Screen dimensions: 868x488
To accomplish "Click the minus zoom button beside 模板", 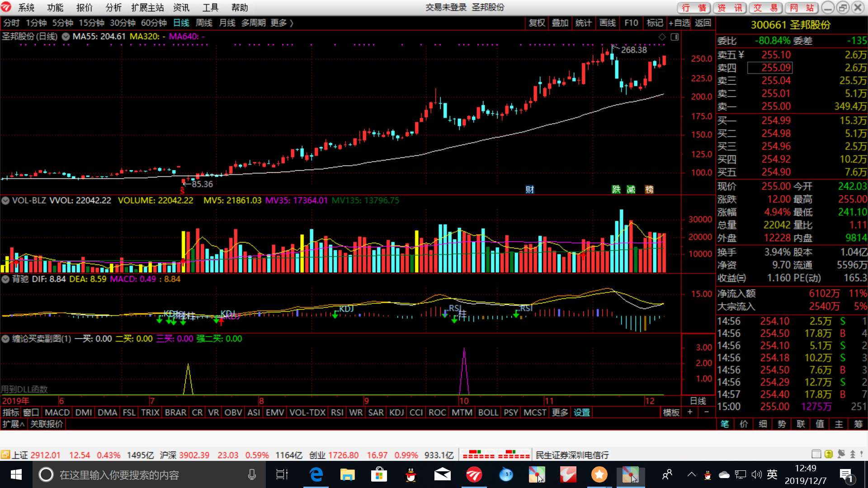I will click(x=707, y=412).
